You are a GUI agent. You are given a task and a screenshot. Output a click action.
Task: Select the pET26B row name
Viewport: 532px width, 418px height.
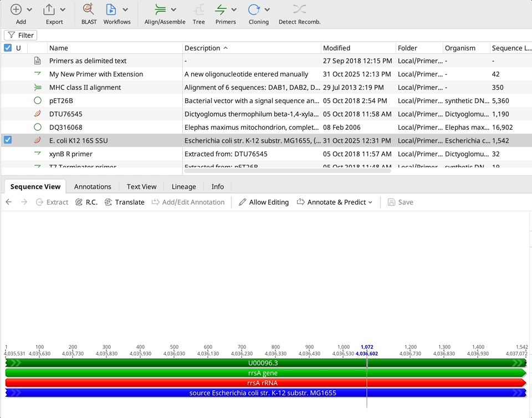click(x=61, y=101)
